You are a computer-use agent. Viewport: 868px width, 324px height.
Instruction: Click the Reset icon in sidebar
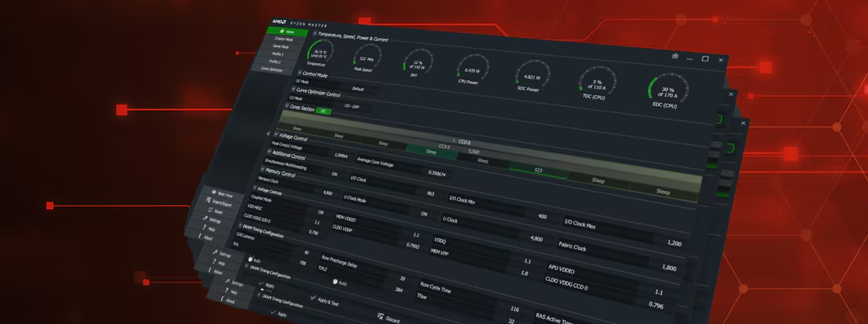click(x=209, y=211)
